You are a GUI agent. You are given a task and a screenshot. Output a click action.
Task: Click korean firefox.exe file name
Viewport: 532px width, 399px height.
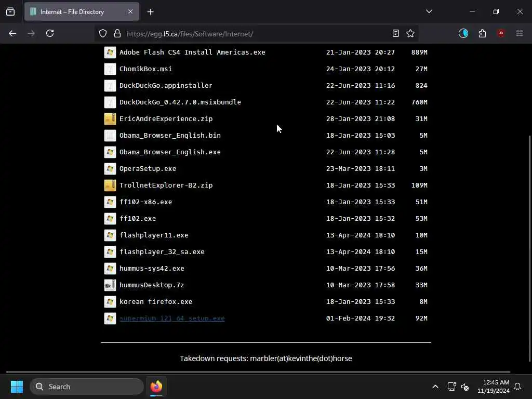click(156, 302)
